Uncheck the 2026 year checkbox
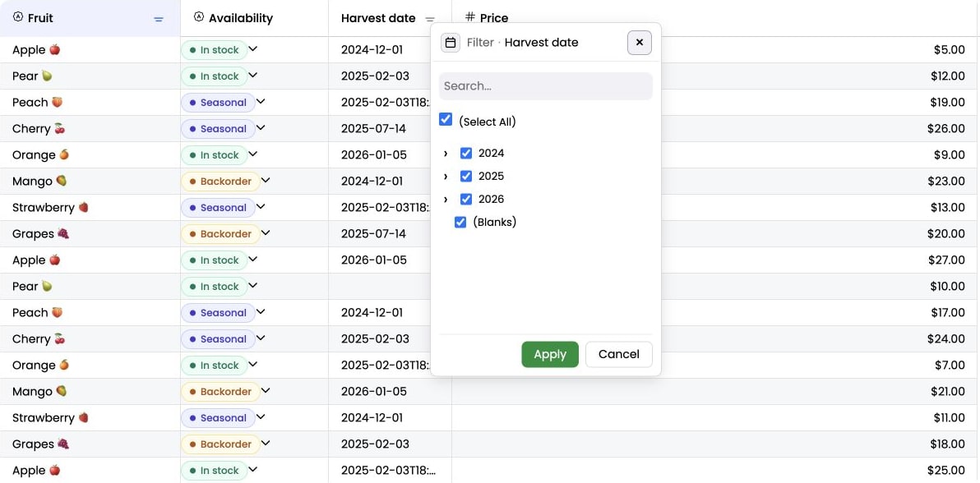 [466, 200]
